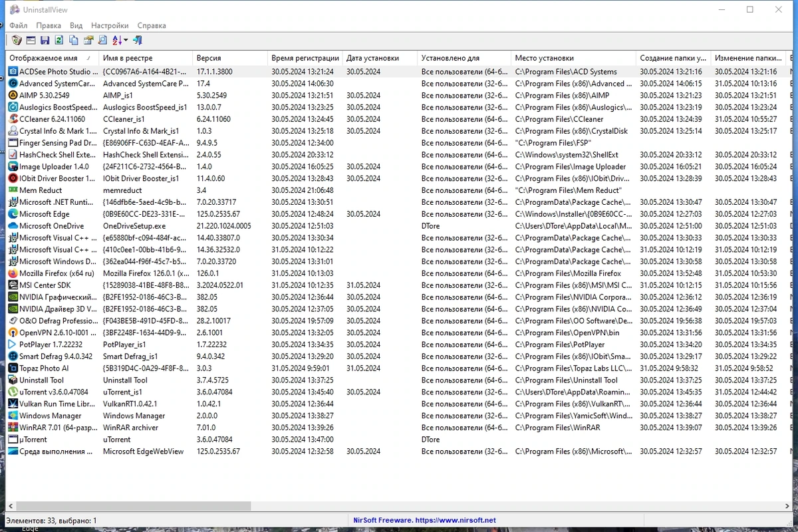Select the Mem Reduct row name

[x=41, y=190]
